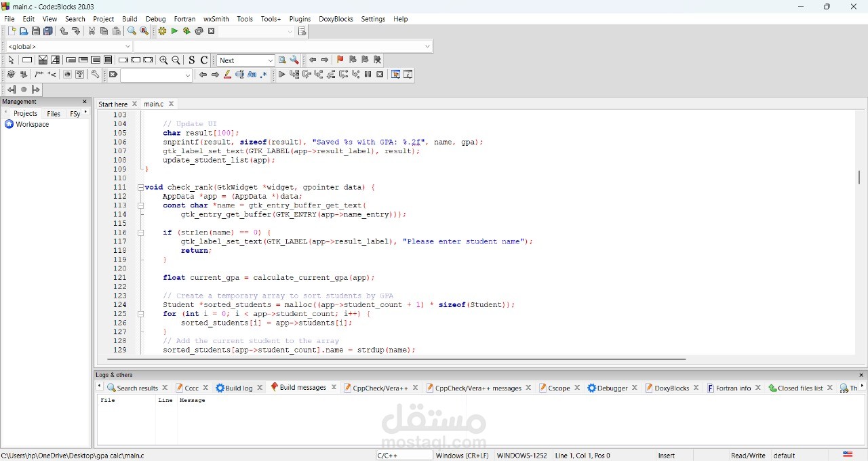
Task: Jump back using the left arrow icon
Action: tap(313, 60)
